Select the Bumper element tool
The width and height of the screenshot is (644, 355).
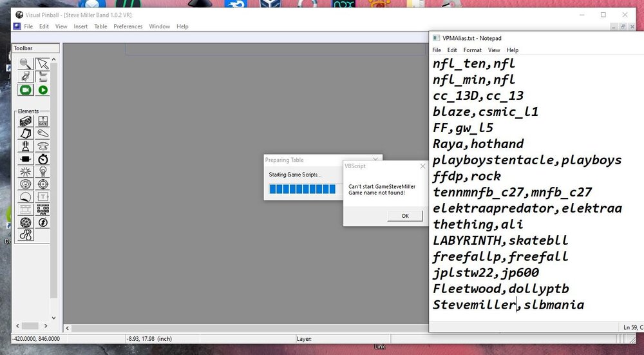tap(43, 146)
